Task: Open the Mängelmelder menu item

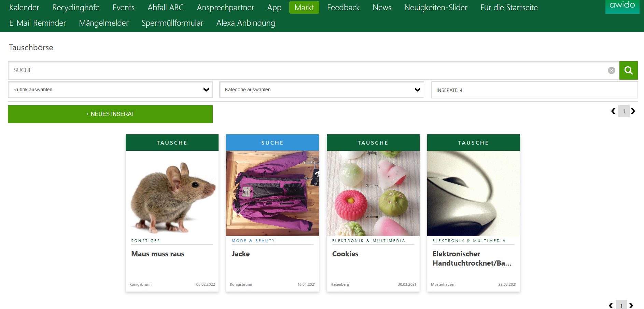Action: click(x=104, y=23)
